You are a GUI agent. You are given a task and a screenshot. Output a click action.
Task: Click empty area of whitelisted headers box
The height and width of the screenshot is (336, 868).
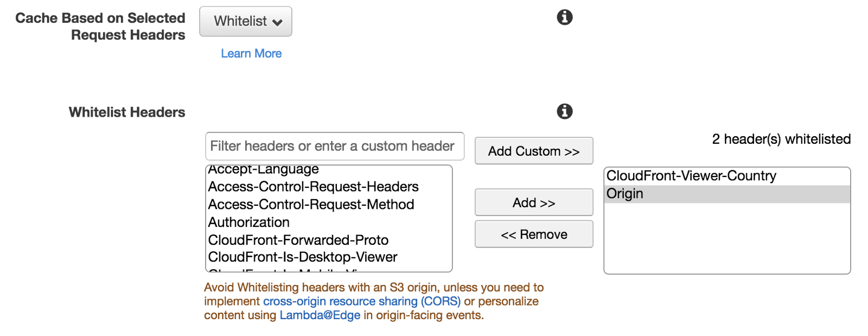pos(727,239)
